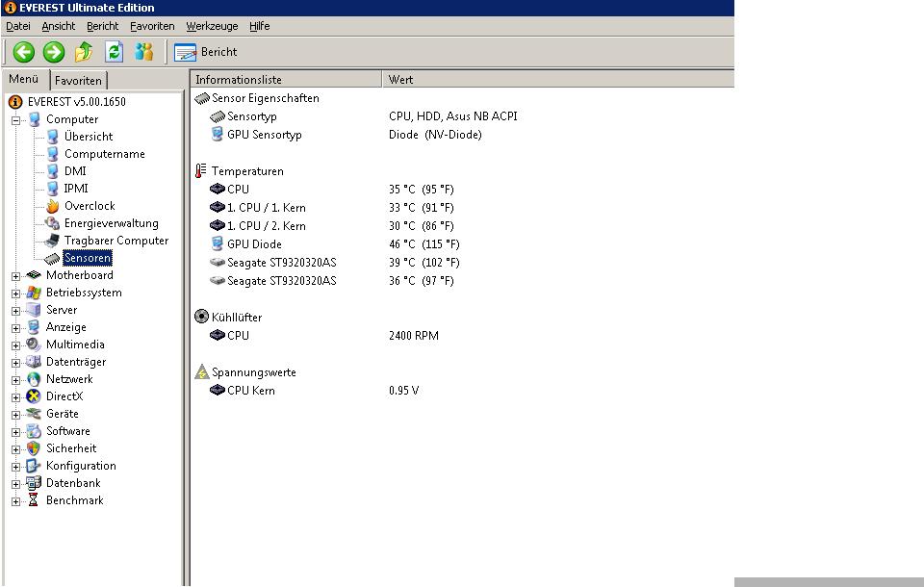Click the Sensoren chip icon in tree
The width and height of the screenshot is (924, 587).
pyautogui.click(x=52, y=258)
